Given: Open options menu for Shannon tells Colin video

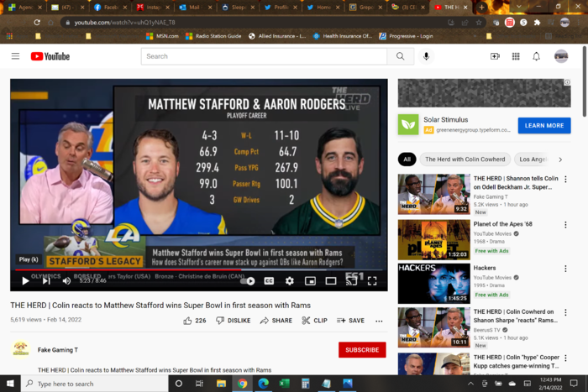Looking at the screenshot, I should (x=565, y=179).
